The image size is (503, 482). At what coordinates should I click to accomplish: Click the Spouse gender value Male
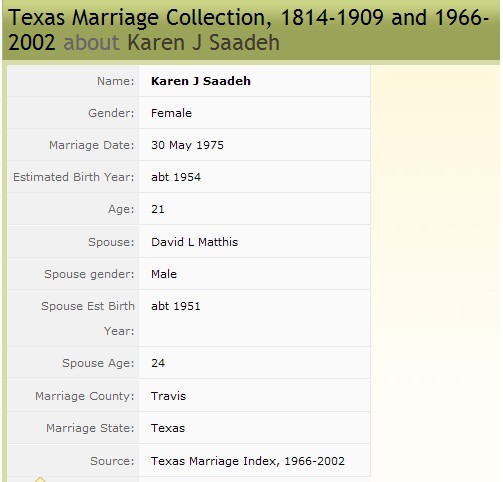tap(164, 274)
